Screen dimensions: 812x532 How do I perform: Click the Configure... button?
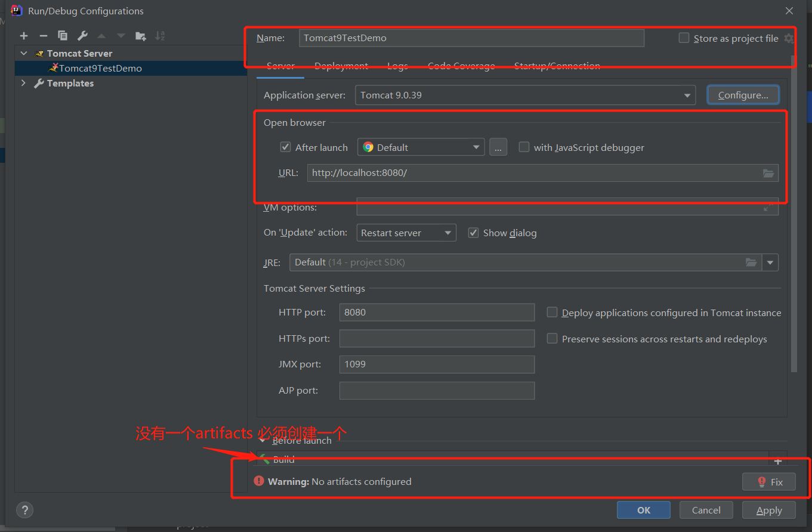click(x=743, y=95)
